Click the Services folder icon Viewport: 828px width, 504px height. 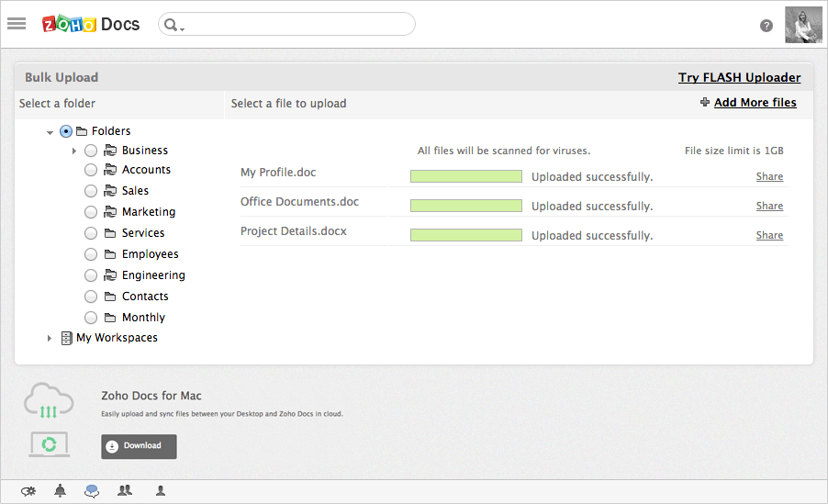(110, 233)
